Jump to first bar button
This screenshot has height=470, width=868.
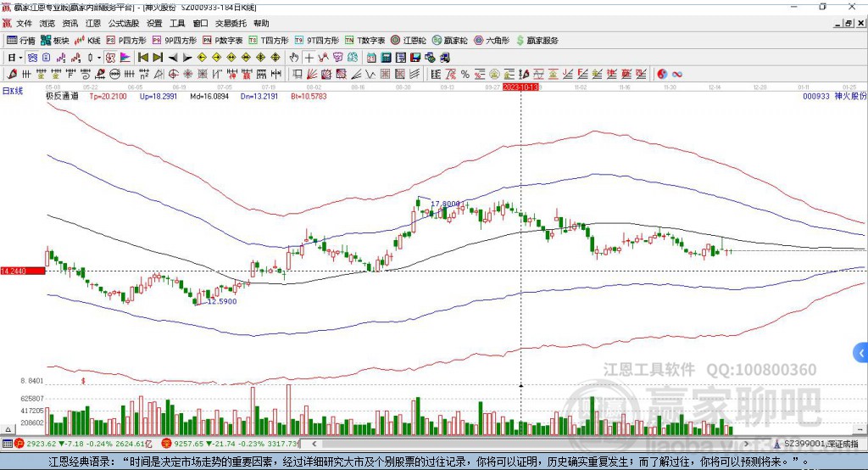pyautogui.click(x=143, y=58)
